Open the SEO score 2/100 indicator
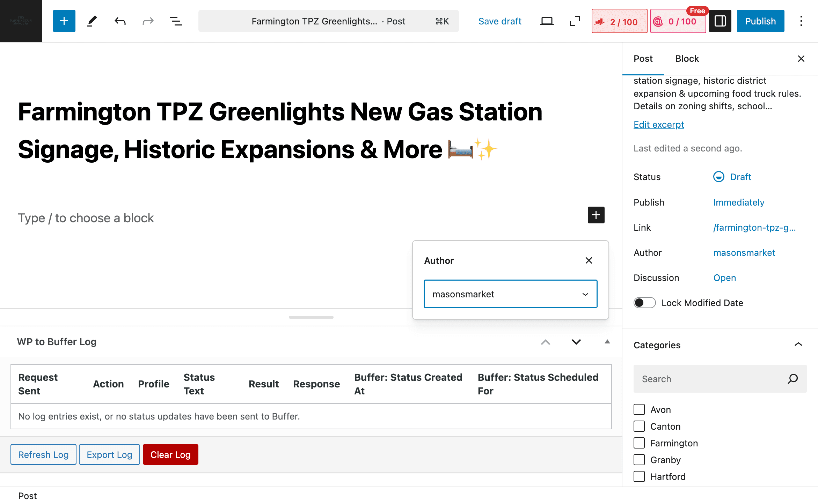 [x=619, y=21]
